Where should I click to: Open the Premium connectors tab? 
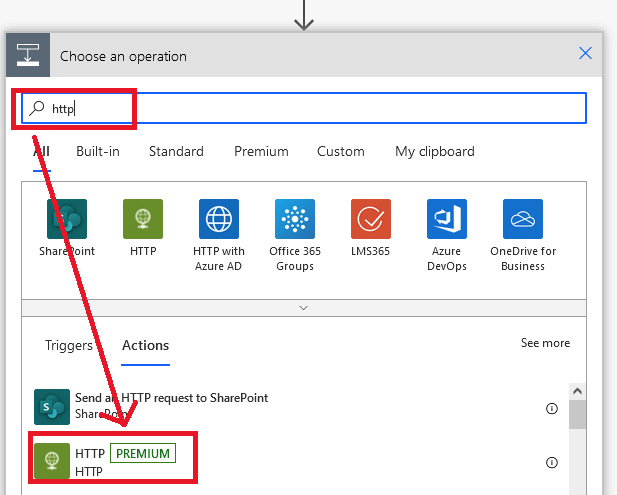[x=261, y=152]
